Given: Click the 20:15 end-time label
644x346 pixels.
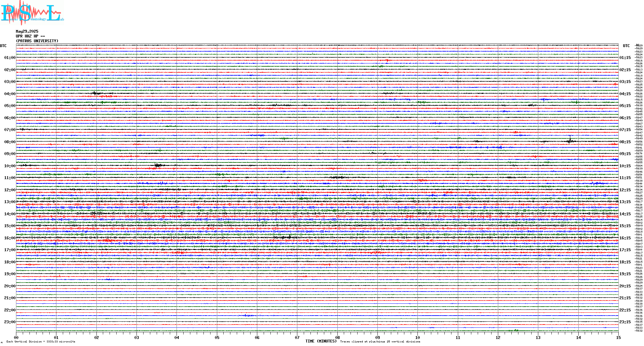Looking at the screenshot, I should pos(625,286).
